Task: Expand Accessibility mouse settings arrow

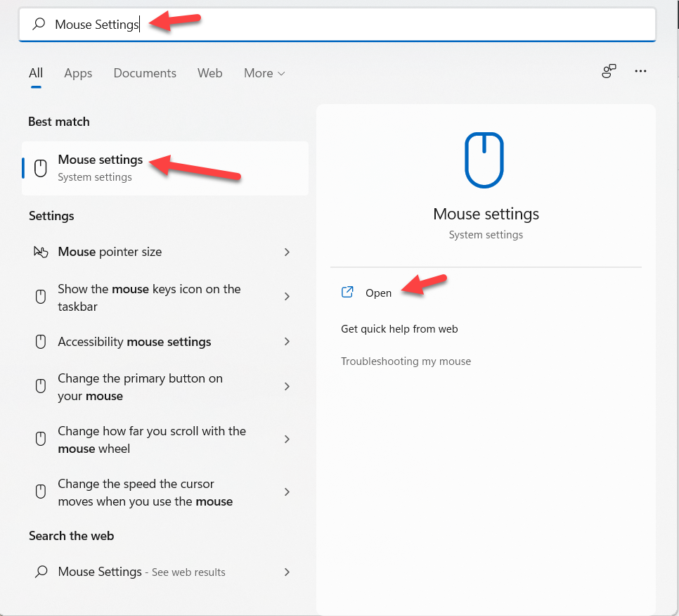Action: 287,342
